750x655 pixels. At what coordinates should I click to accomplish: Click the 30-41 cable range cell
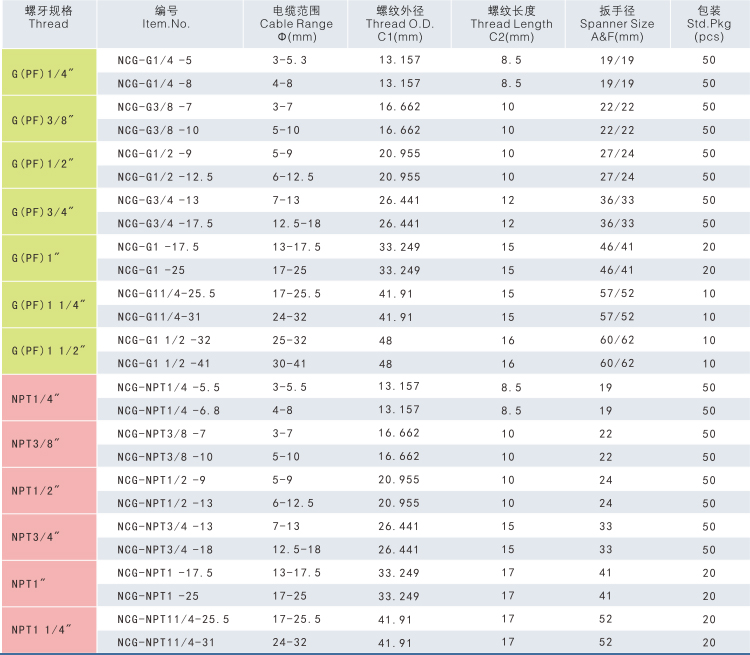point(290,363)
